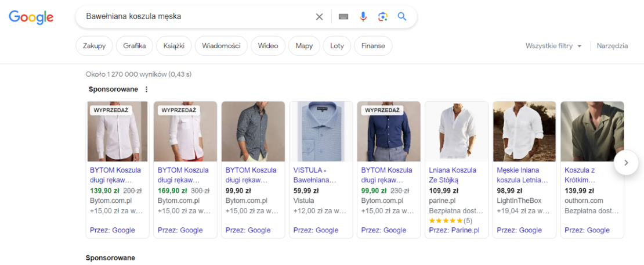This screenshot has height=265, width=644.
Task: Click the 59,99 zł price
Action: pos(306,191)
